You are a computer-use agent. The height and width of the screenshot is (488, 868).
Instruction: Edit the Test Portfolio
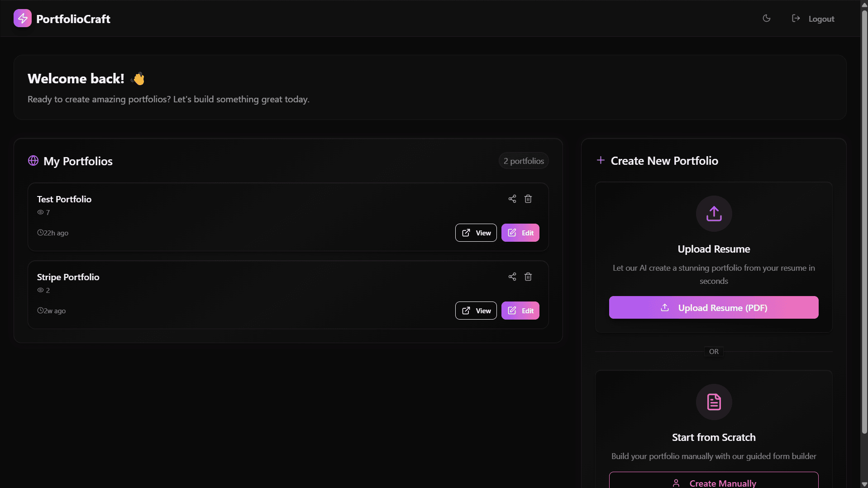[520, 233]
